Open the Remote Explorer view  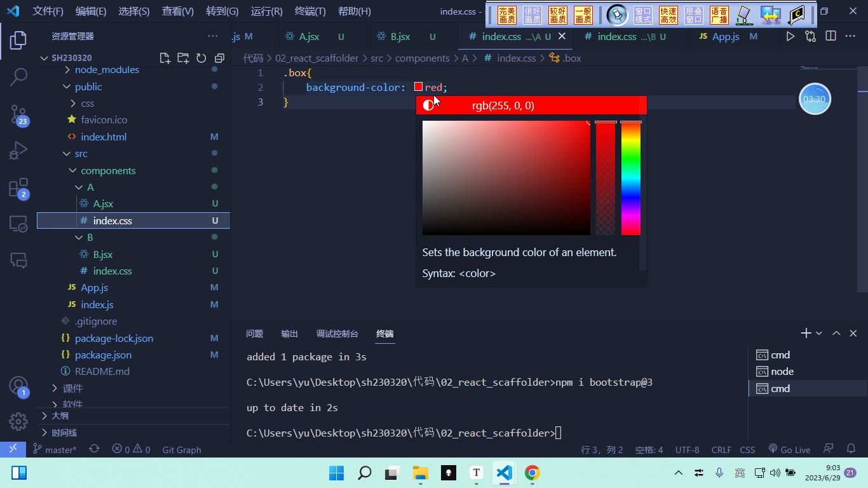pos(18,224)
